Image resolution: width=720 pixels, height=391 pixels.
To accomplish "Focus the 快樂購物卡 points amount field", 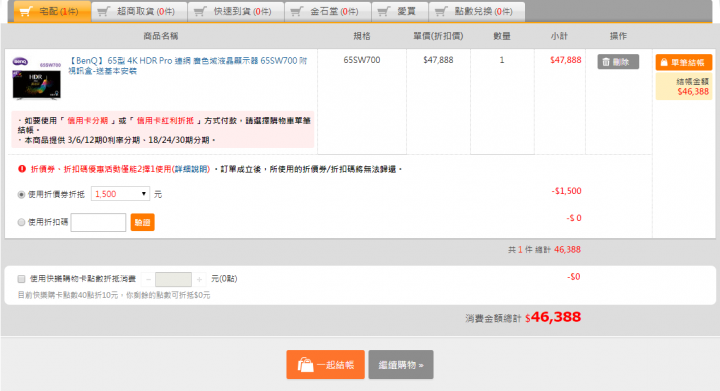I will point(174,279).
